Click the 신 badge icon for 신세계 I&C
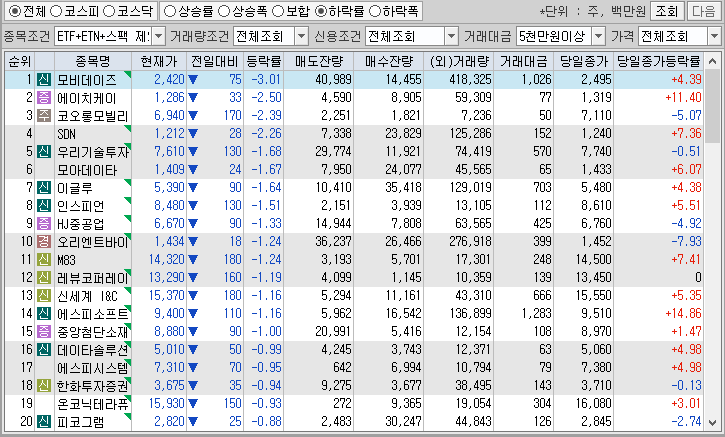This screenshot has height=437, width=725. (44, 296)
